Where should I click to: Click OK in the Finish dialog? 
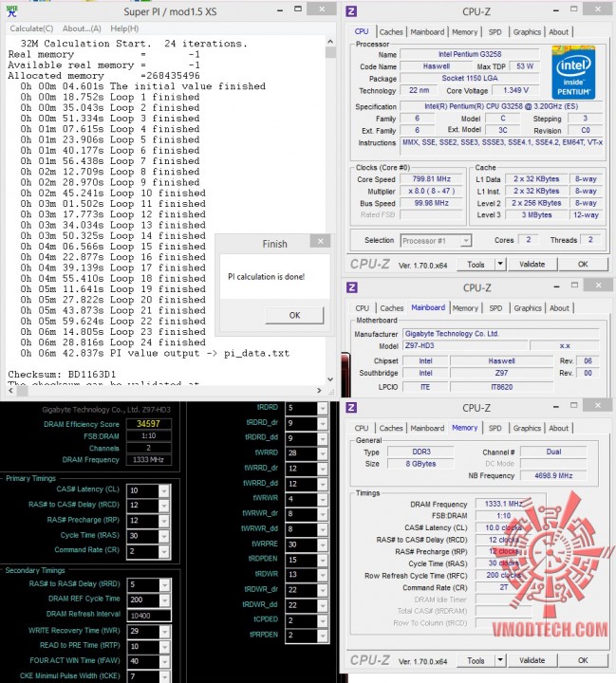[x=294, y=315]
